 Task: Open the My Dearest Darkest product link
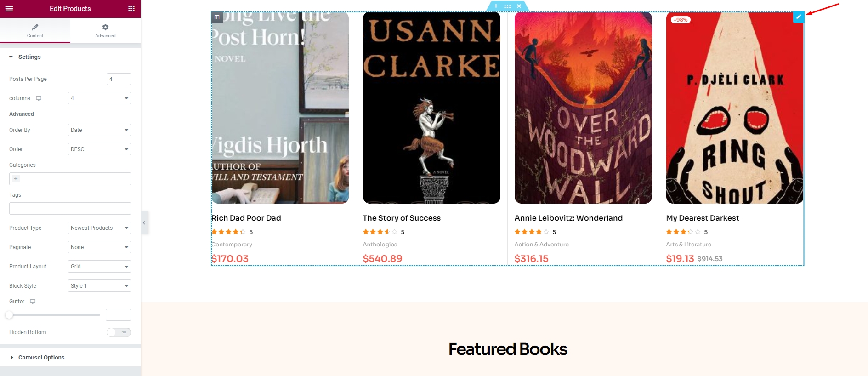click(x=702, y=218)
